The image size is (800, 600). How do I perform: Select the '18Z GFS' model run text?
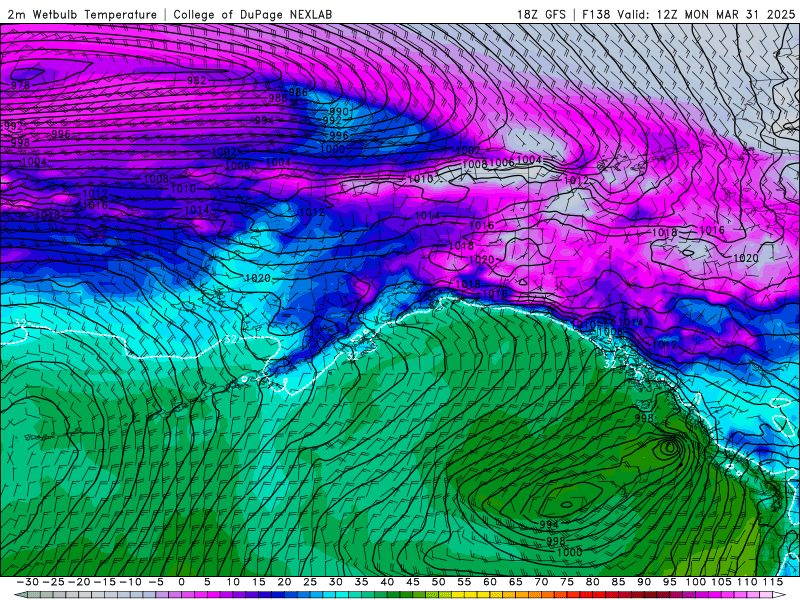point(541,15)
